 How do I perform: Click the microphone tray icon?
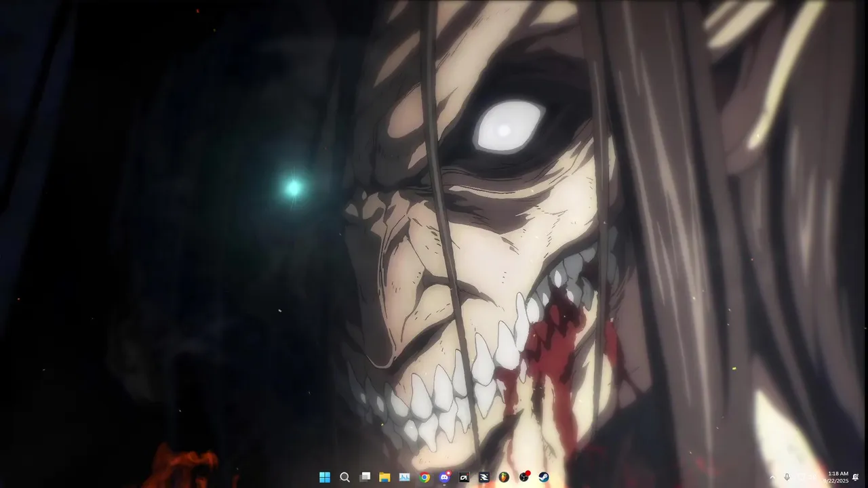coord(787,477)
